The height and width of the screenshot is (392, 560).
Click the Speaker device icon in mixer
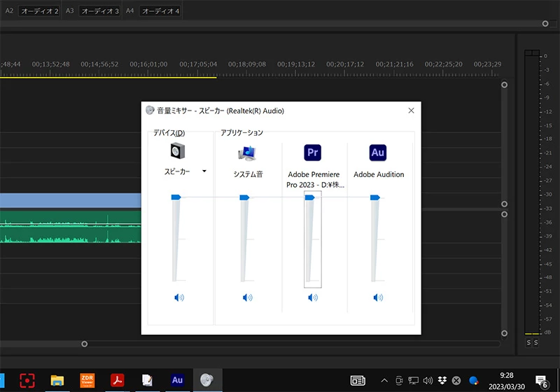point(178,150)
